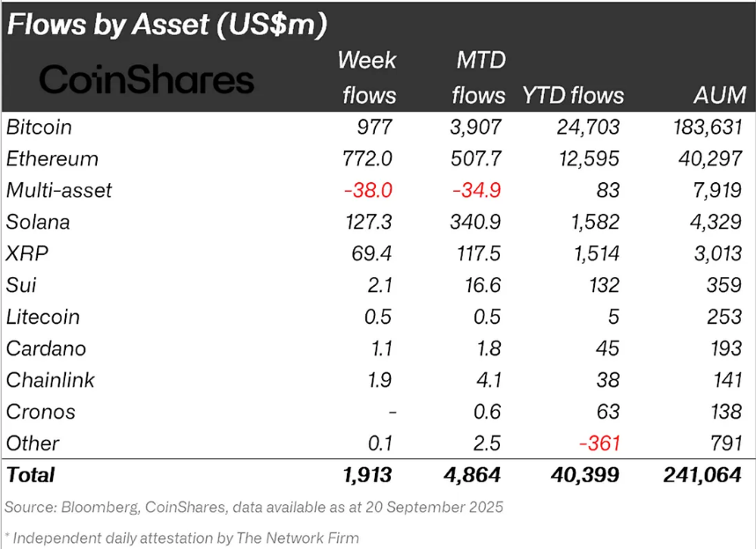Select the Bitcoin row label

pos(39,127)
